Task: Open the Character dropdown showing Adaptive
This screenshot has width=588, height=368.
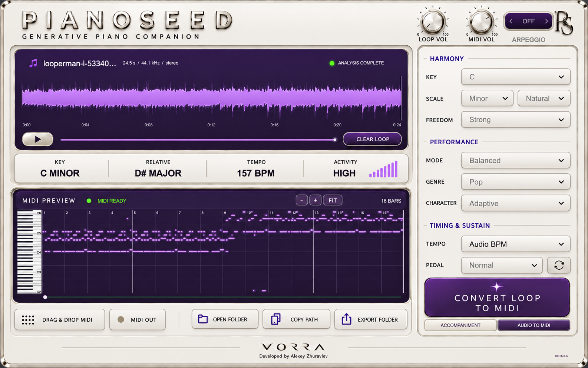Action: click(x=516, y=203)
